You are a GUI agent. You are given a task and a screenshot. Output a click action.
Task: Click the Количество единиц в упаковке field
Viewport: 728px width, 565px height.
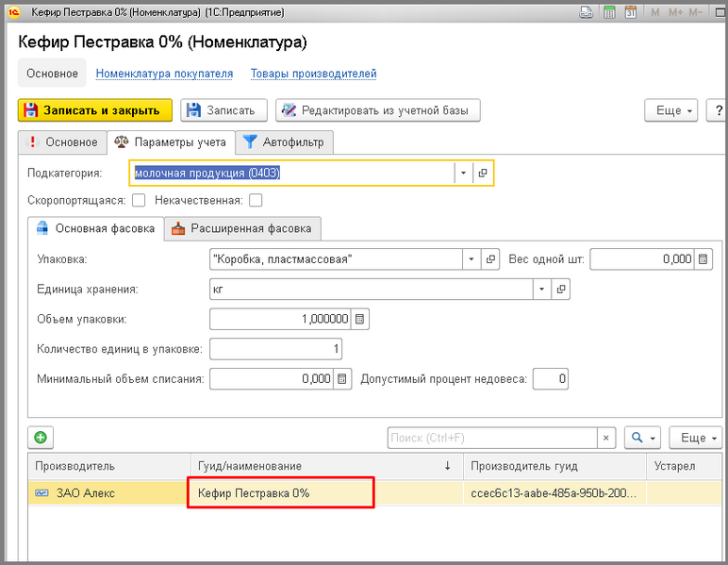click(275, 349)
